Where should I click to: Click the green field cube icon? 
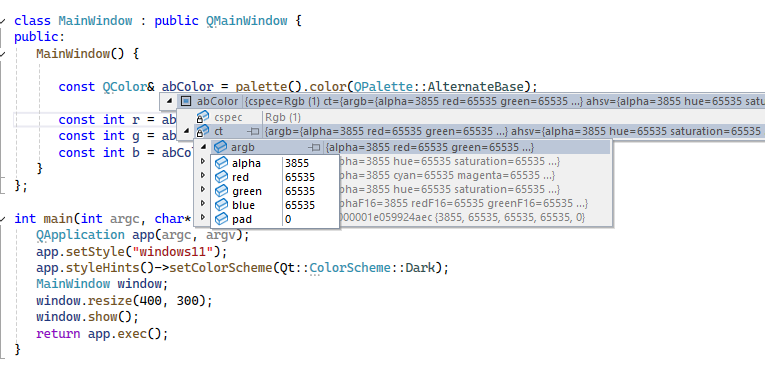click(221, 191)
